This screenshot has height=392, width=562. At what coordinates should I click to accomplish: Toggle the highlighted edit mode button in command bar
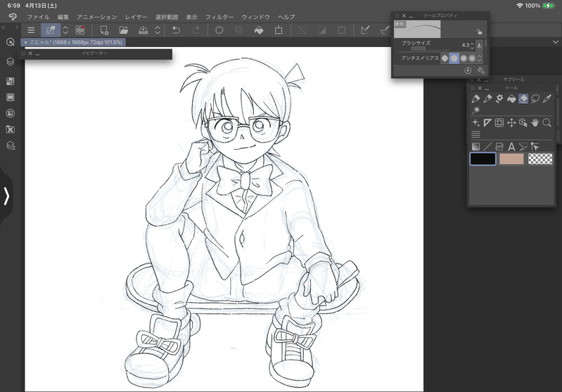pyautogui.click(x=51, y=30)
